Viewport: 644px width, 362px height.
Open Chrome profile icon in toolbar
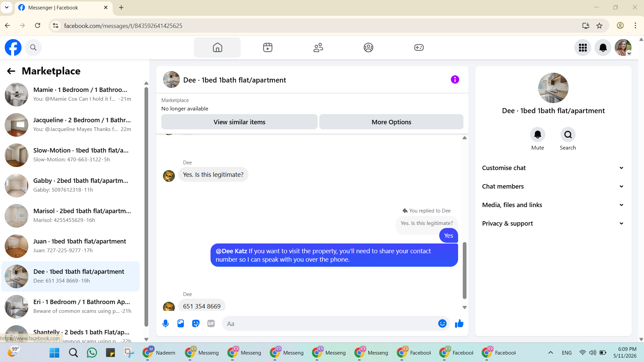coord(620,26)
